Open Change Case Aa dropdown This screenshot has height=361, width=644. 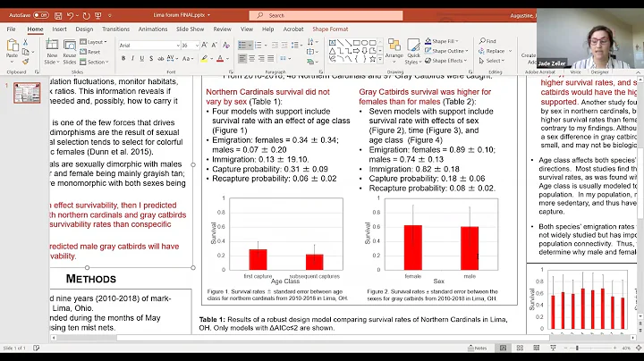(187, 59)
